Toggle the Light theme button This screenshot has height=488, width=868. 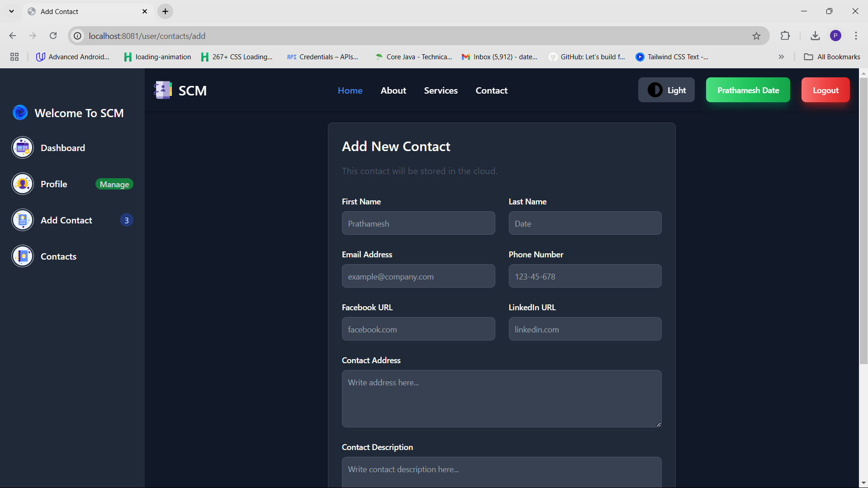(666, 90)
